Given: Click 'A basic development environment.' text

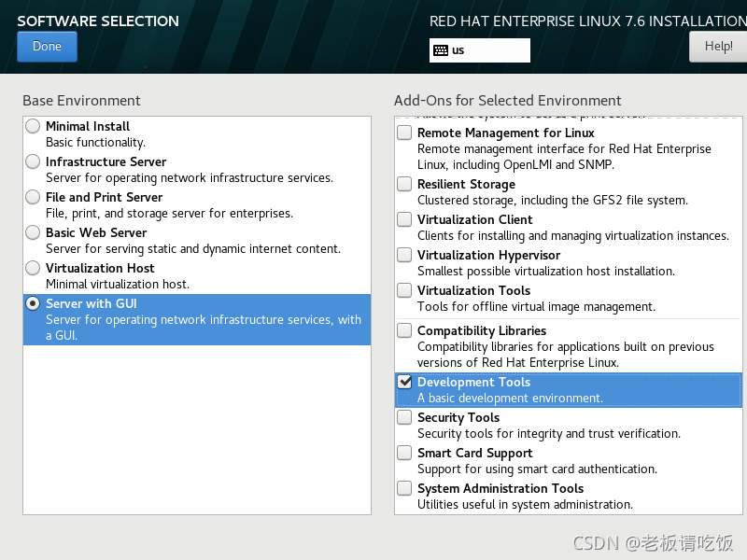Looking at the screenshot, I should tap(510, 399).
